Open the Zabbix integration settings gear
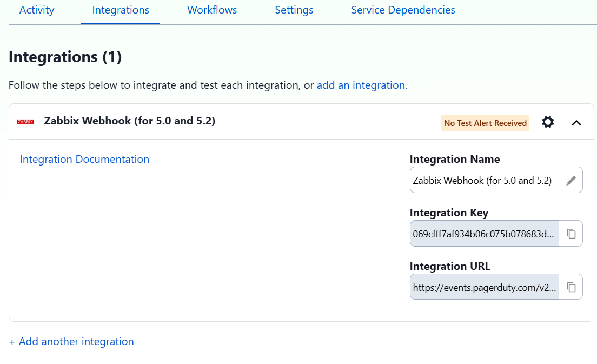Viewport: 597px width, 364px height. pos(548,122)
